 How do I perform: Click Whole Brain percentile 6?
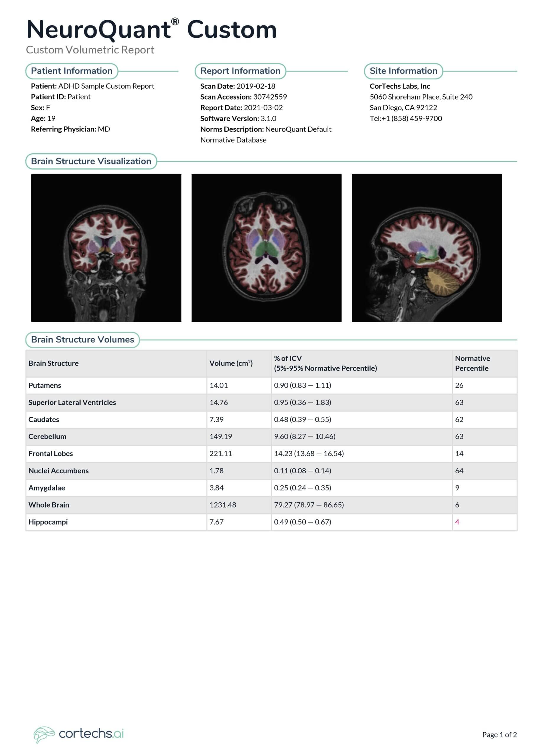tap(457, 505)
